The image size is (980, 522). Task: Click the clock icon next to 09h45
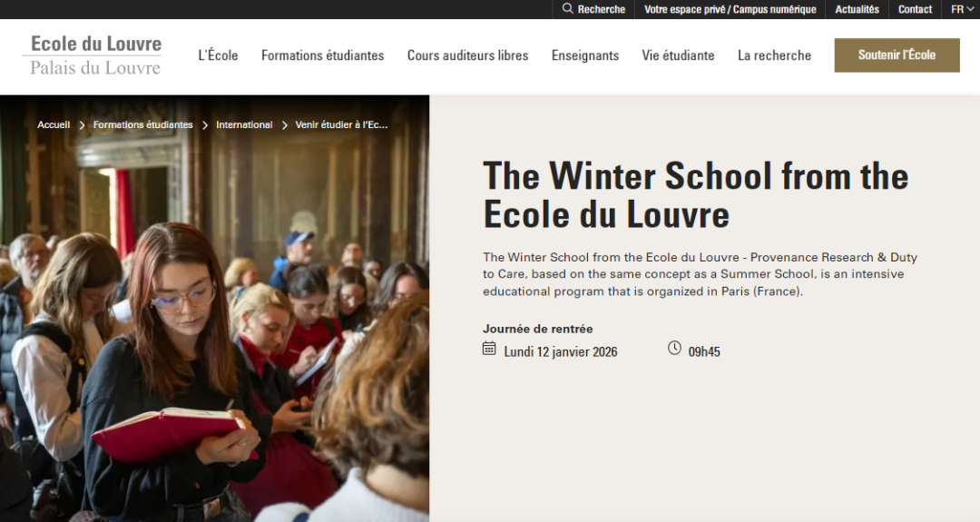[674, 348]
